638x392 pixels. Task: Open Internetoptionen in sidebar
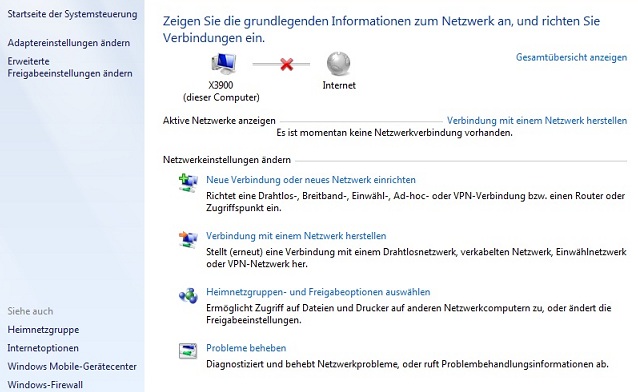43,348
